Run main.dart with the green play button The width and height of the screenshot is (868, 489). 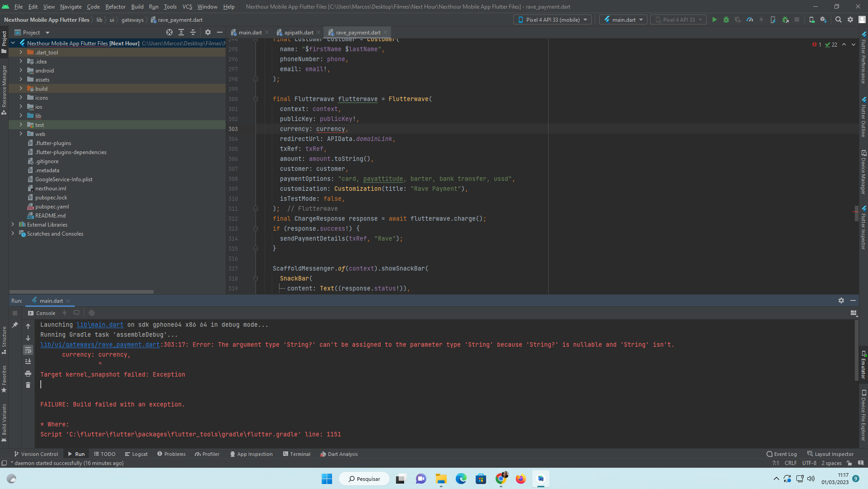[x=714, y=20]
